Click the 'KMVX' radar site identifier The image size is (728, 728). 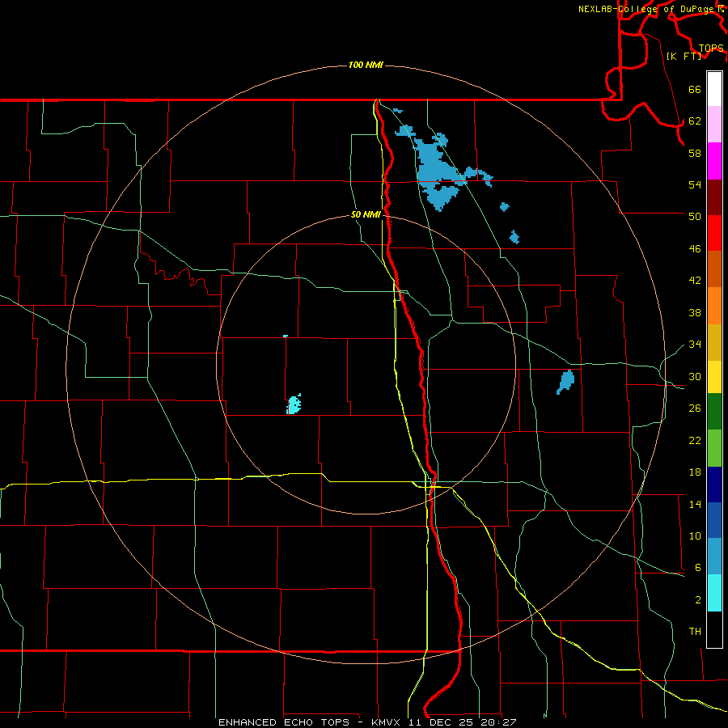tap(385, 722)
